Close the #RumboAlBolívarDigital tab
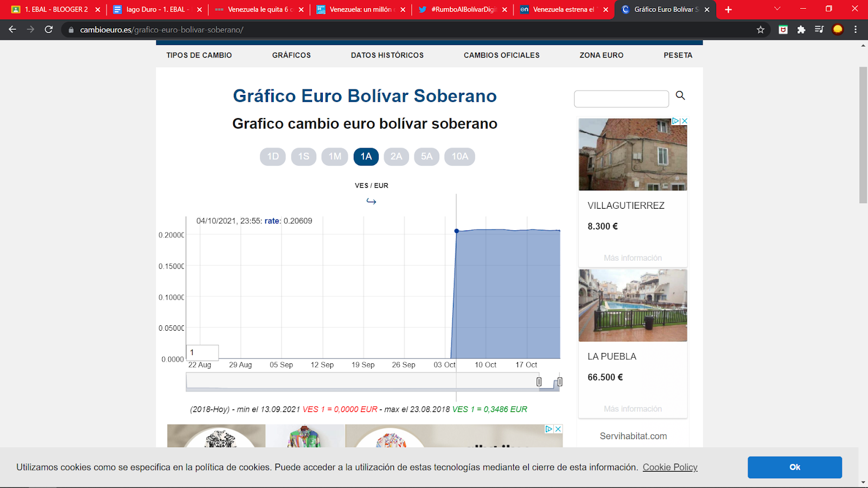Image resolution: width=868 pixels, height=488 pixels. click(x=505, y=10)
